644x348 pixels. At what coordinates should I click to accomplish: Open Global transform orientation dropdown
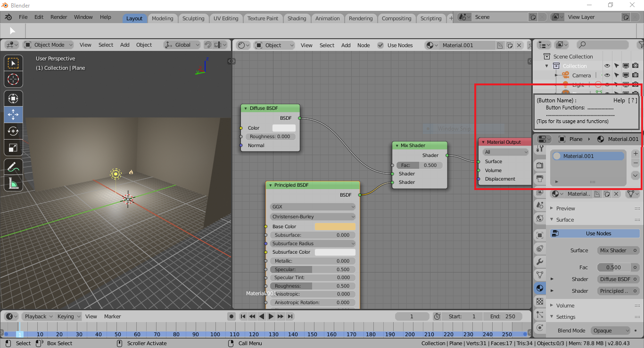pos(182,45)
